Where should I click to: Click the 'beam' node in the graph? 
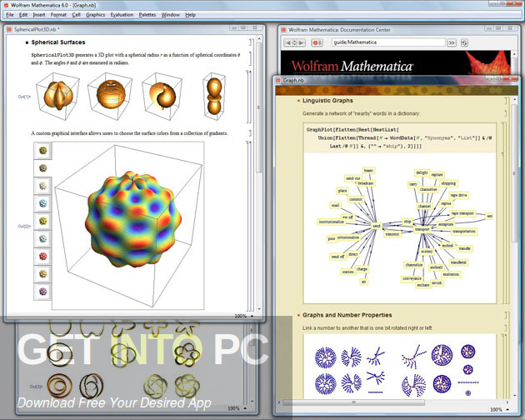coord(368,171)
